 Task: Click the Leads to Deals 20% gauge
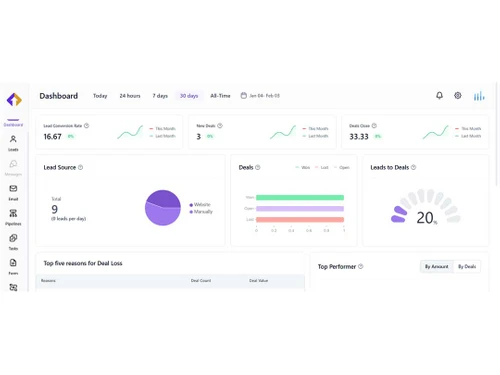pyautogui.click(x=425, y=207)
